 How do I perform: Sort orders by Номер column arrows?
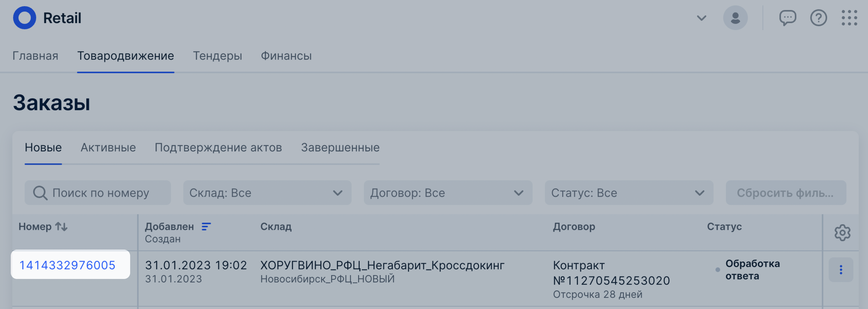click(61, 227)
